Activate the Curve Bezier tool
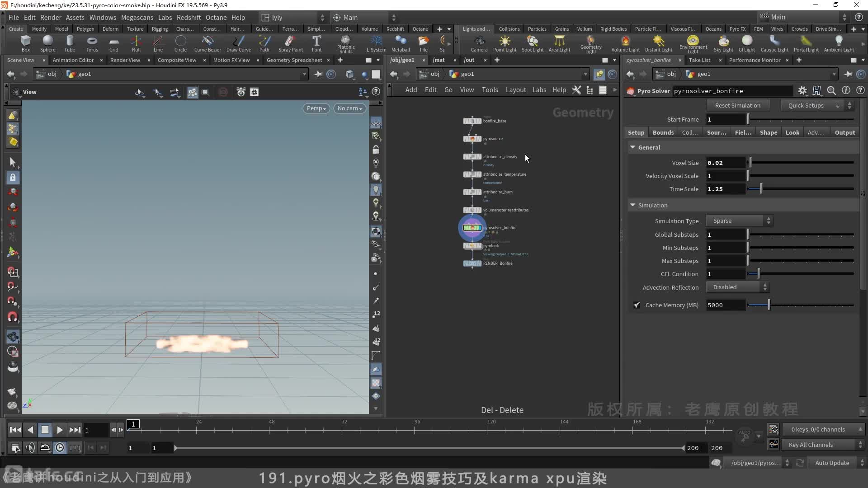868x488 pixels. 208,44
